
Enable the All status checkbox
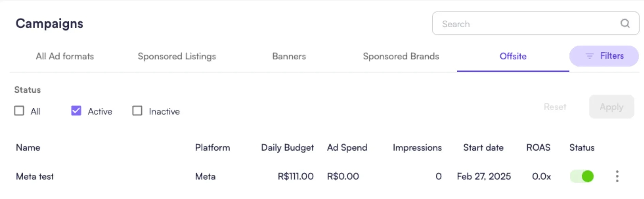tap(19, 111)
